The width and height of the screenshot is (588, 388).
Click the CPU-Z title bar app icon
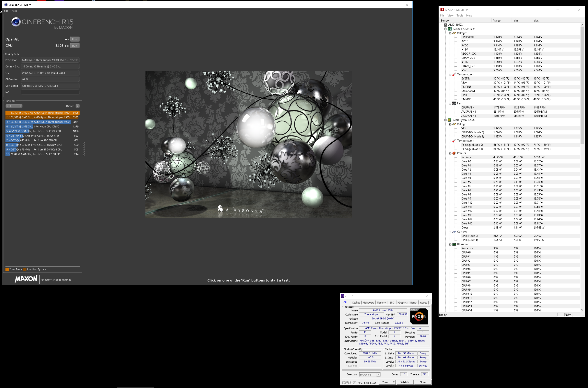[x=343, y=296]
